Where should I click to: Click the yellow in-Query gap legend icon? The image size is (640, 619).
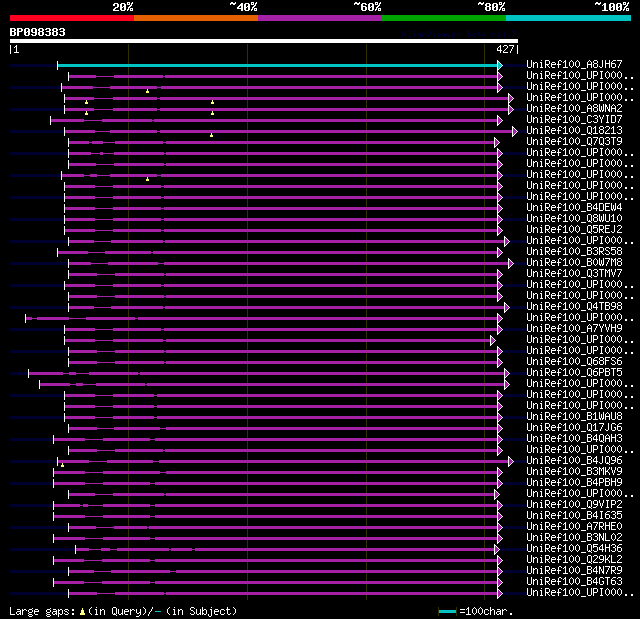click(x=82, y=612)
